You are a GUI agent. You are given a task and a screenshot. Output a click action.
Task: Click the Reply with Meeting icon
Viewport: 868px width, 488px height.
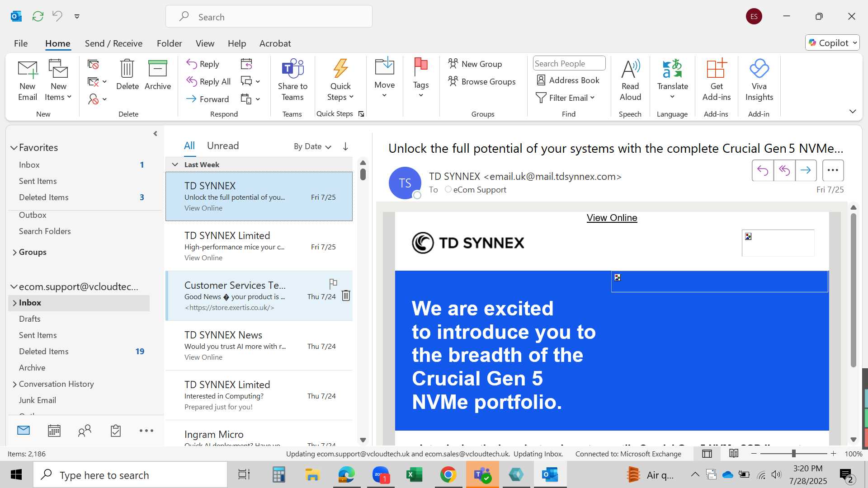246,64
